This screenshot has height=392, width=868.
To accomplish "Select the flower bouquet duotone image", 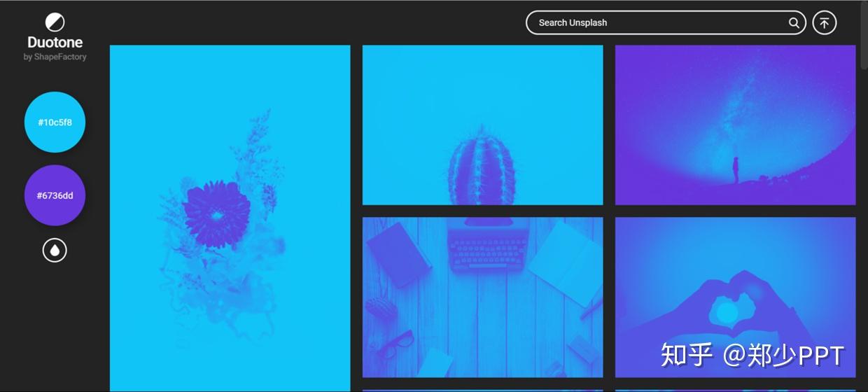I will coord(230,218).
